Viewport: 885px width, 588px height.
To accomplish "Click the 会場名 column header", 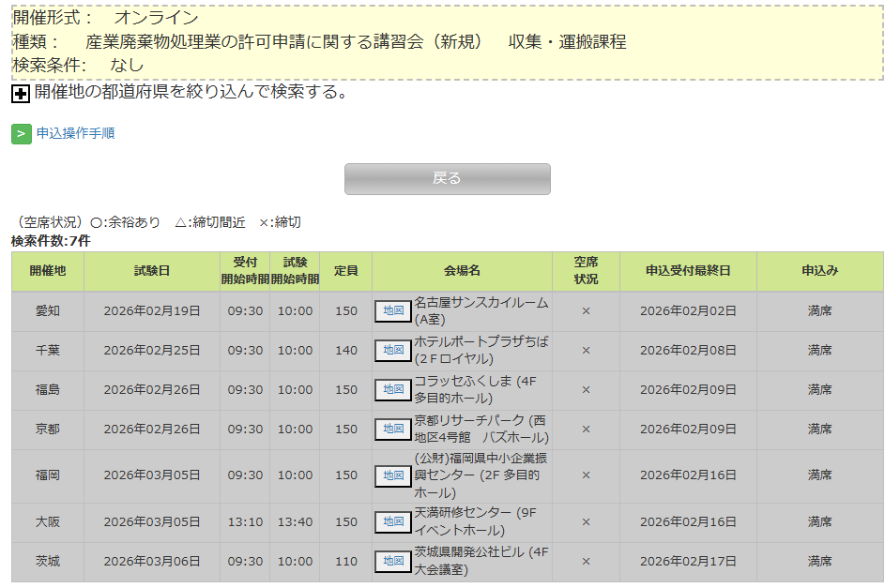I will tap(462, 271).
